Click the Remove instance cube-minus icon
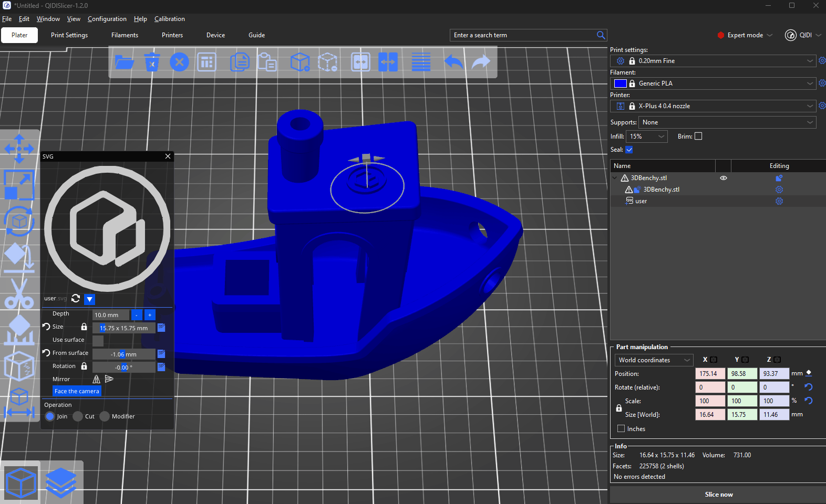This screenshot has width=826, height=504. [327, 62]
